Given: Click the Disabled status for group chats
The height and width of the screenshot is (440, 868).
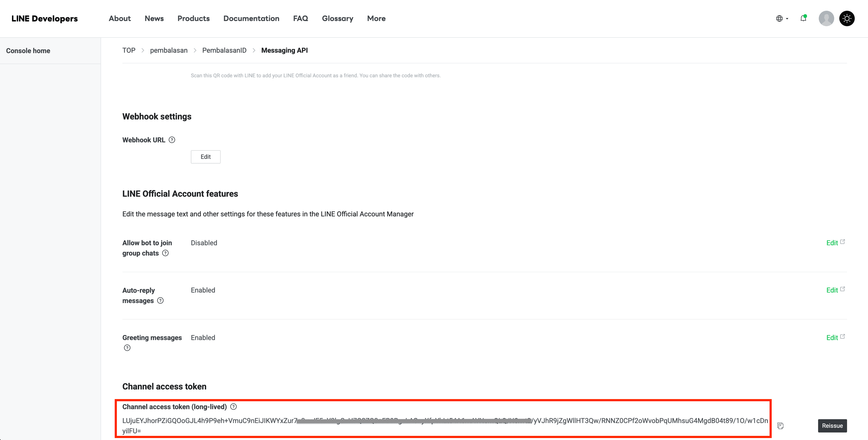Looking at the screenshot, I should 204,242.
